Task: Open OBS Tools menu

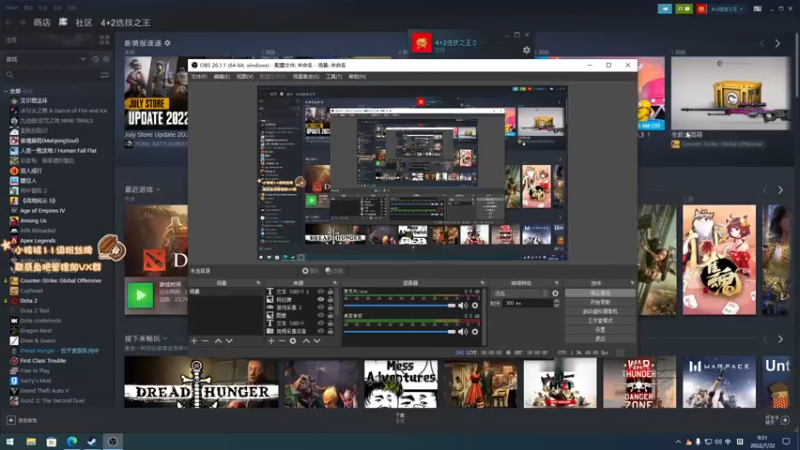Action: pos(334,77)
